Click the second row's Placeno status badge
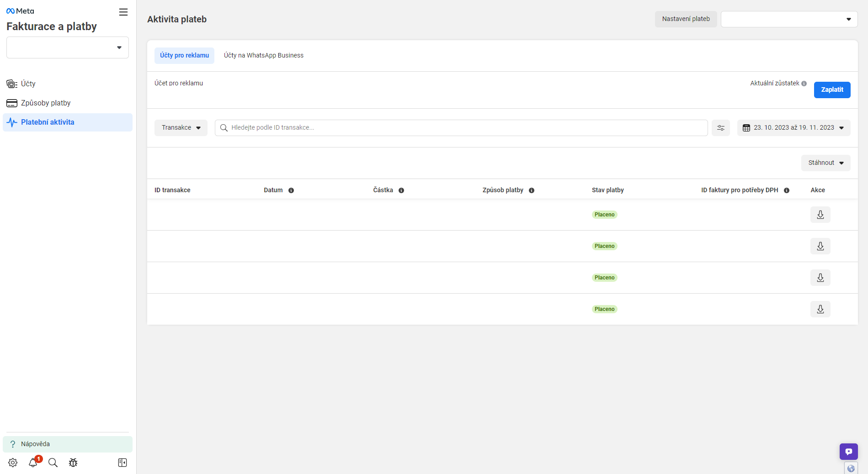This screenshot has height=474, width=868. (605, 246)
